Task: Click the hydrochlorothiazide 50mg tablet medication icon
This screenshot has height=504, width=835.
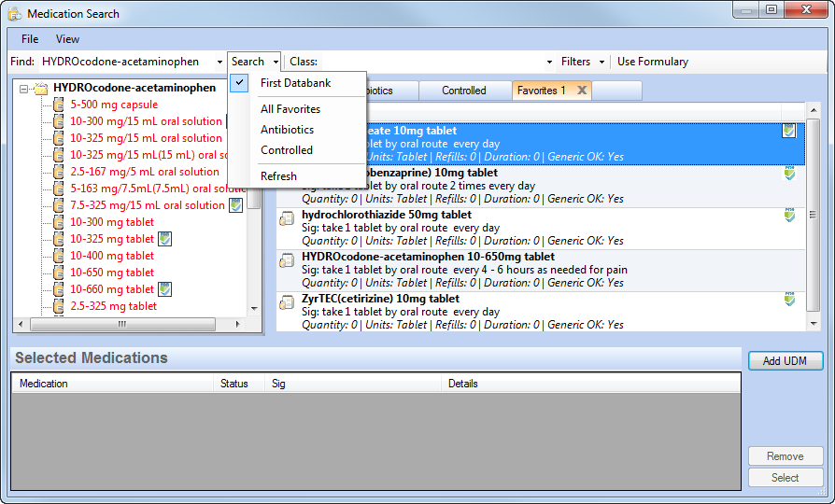Action: [287, 218]
